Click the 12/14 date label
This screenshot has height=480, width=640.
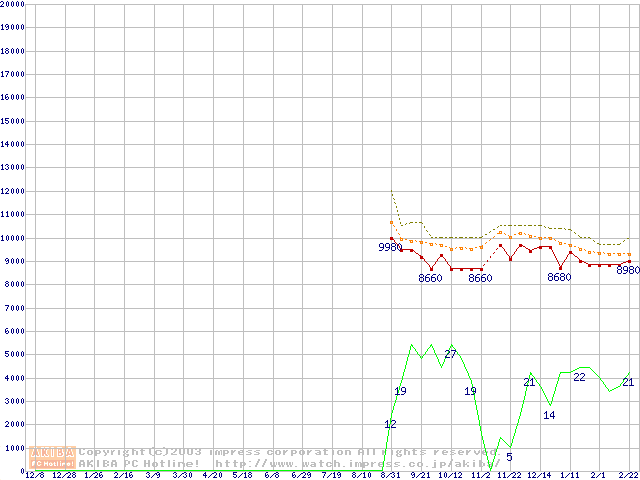pyautogui.click(x=540, y=476)
